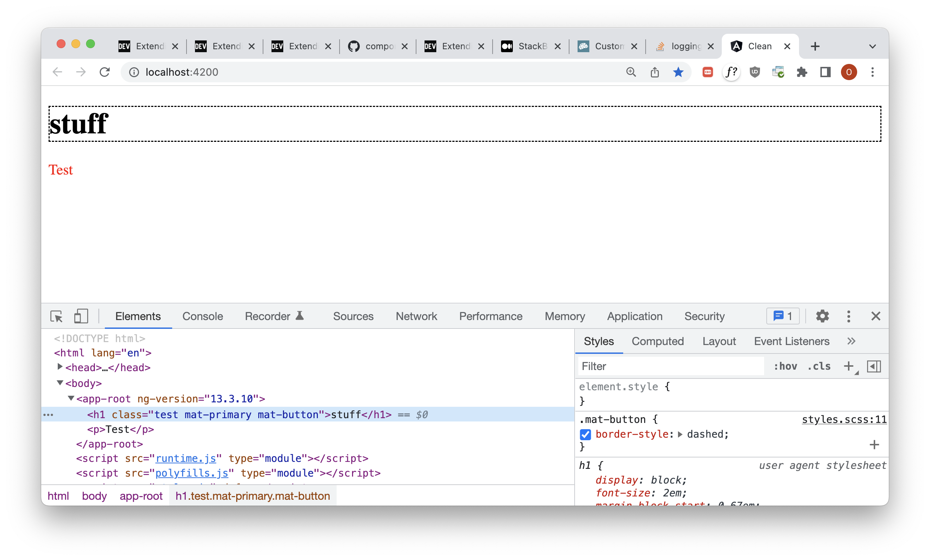Open the Computed styles tab
The height and width of the screenshot is (560, 930).
pyautogui.click(x=657, y=341)
